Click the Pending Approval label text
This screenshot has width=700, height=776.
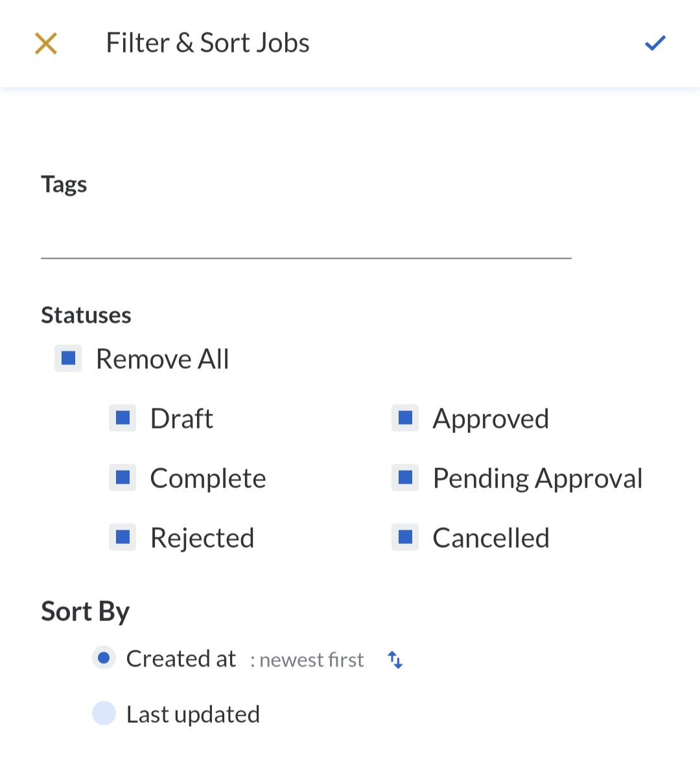tap(537, 478)
